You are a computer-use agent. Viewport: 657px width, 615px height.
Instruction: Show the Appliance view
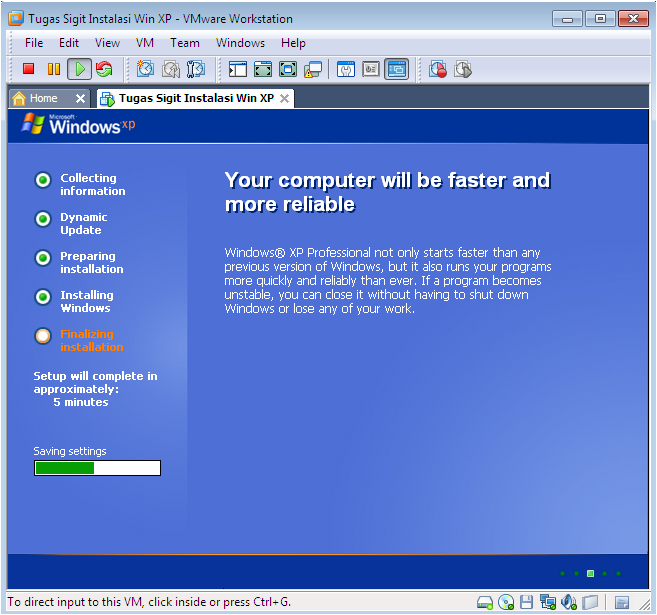[371, 69]
